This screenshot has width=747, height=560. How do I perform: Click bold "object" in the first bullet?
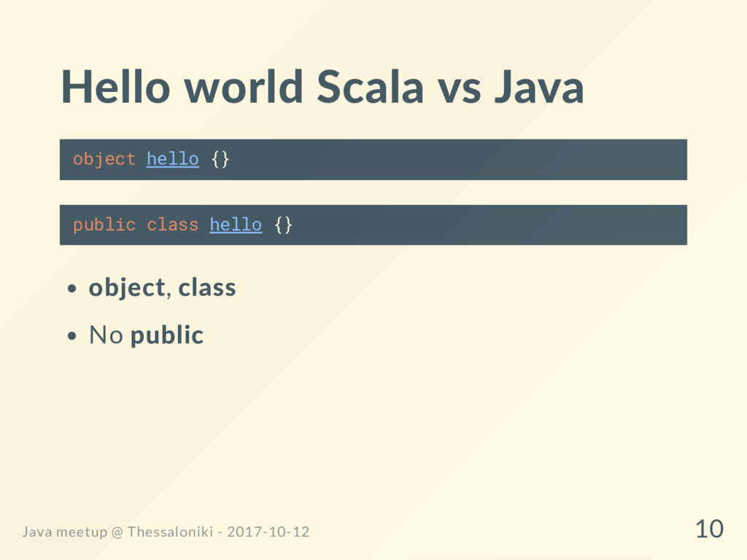(x=126, y=288)
